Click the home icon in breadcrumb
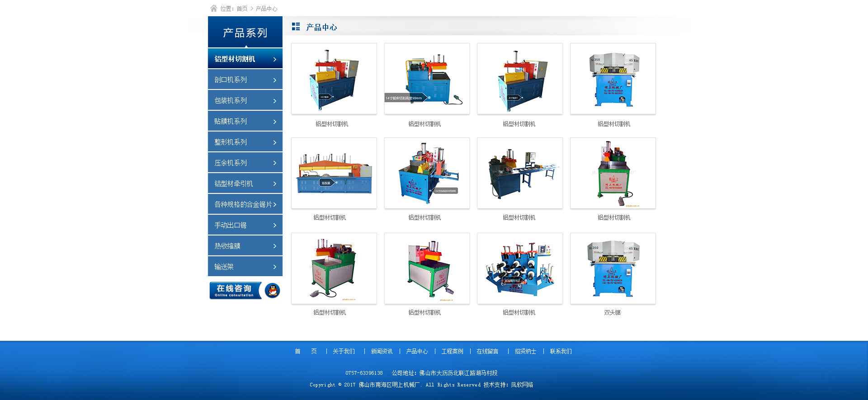The image size is (868, 400). coord(213,8)
